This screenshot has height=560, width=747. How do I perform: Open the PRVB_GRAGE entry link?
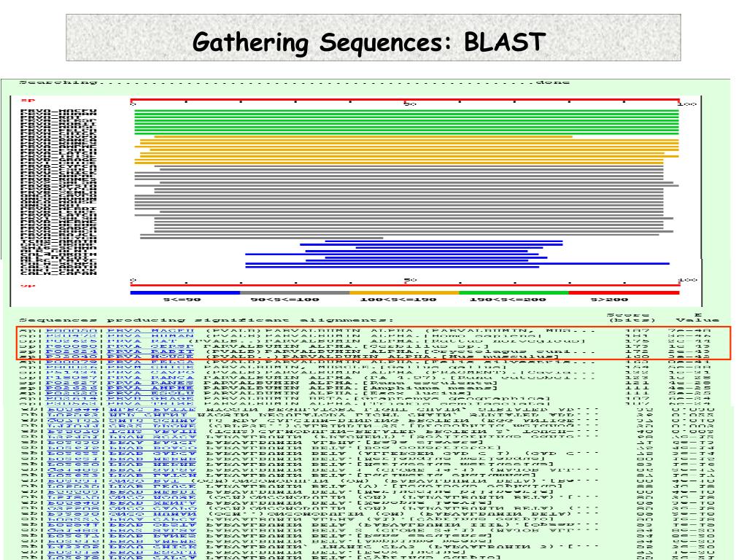click(150, 398)
